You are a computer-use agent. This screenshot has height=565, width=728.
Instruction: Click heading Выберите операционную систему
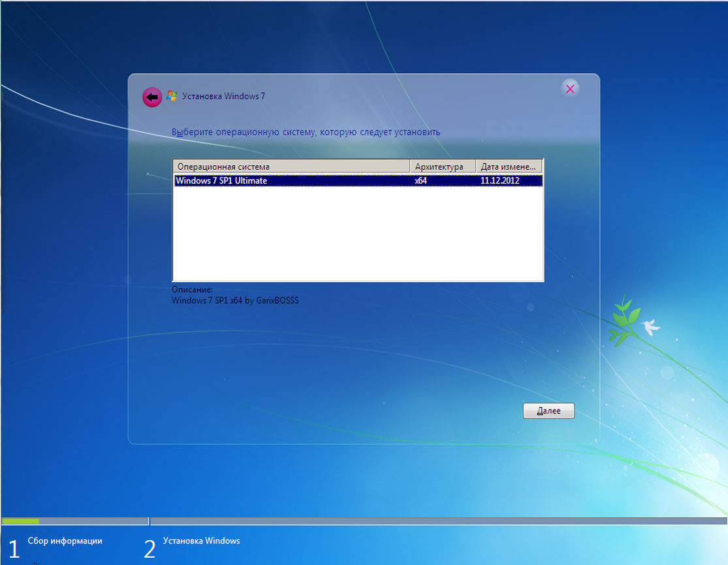[x=306, y=132]
